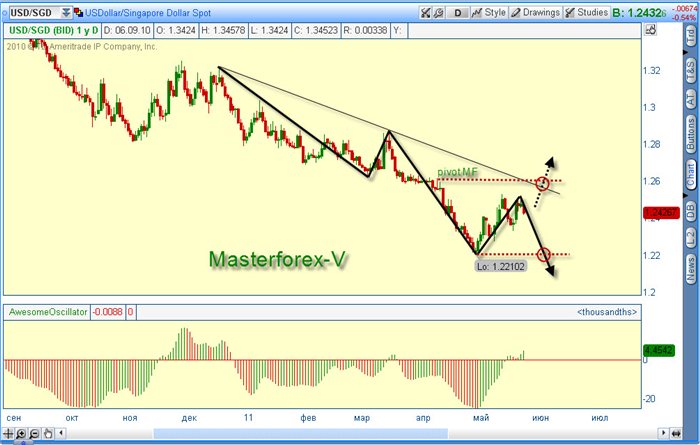The image size is (700, 445).
Task: Click the <thousandths> unit label
Action: tap(607, 312)
